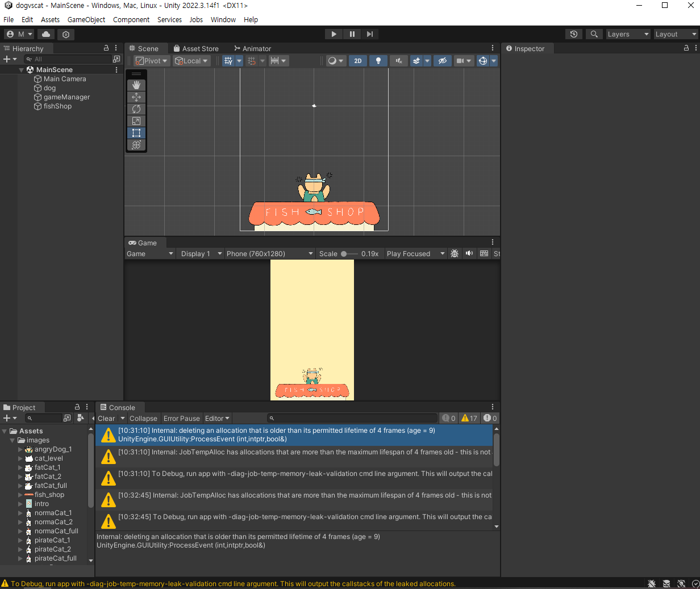
Task: Toggle Error Pause in Console
Action: (182, 418)
